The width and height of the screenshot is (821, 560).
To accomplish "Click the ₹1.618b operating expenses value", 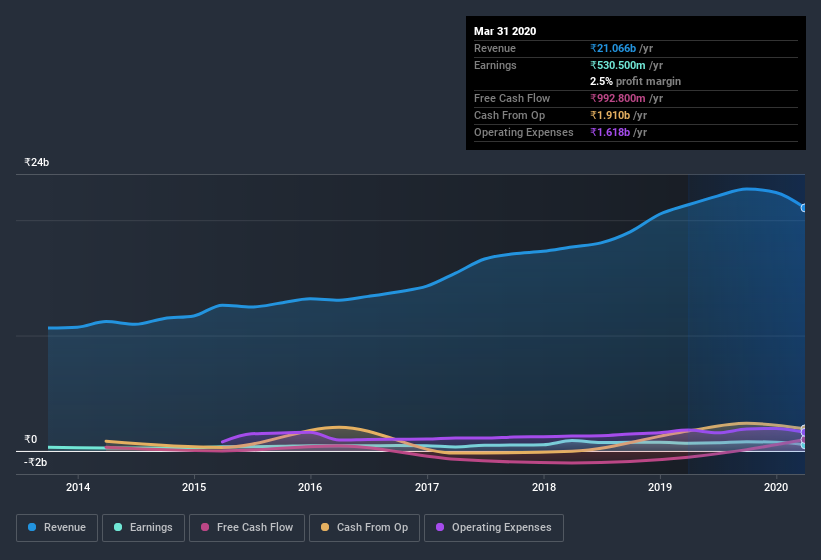I will tap(610, 132).
